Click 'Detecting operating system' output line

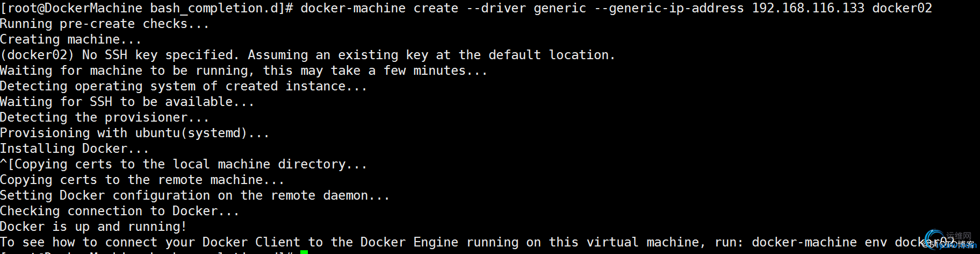184,86
